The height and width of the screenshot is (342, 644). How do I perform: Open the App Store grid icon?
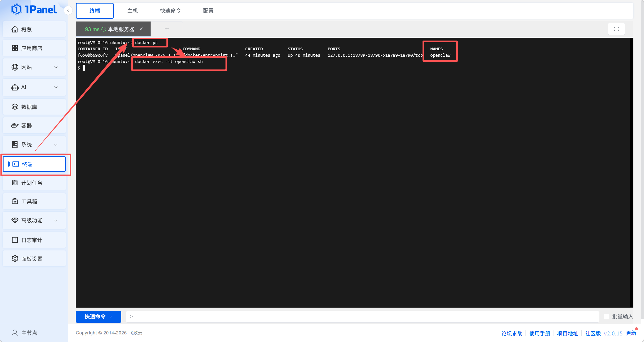15,48
